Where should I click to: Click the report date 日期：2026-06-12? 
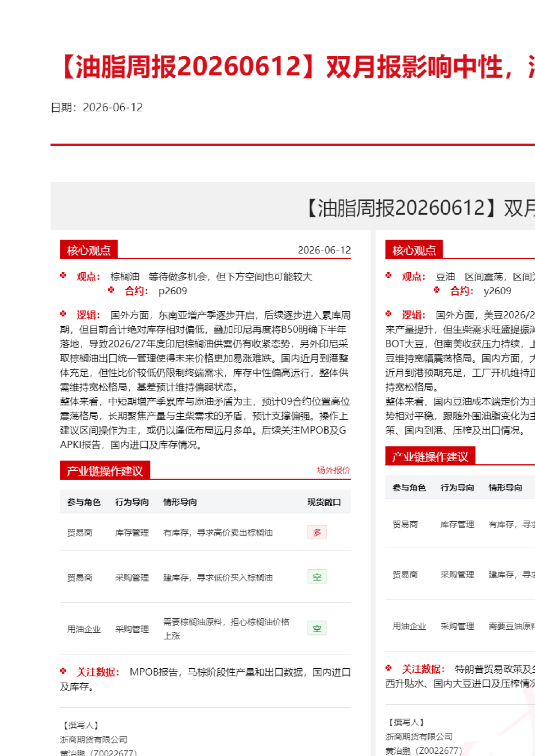[x=97, y=107]
